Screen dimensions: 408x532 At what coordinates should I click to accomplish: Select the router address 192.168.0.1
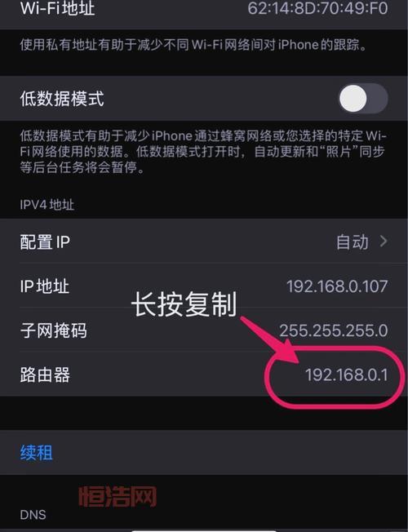[346, 375]
